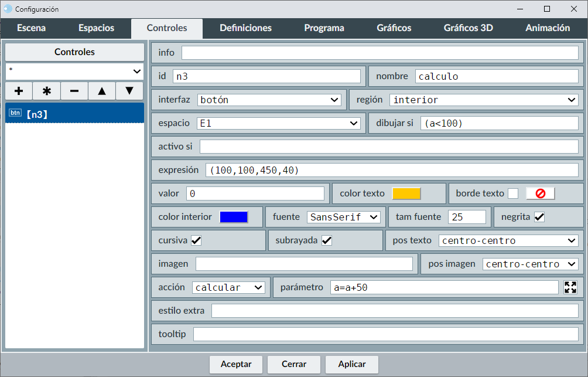The width and height of the screenshot is (588, 377).
Task: Open the expanded parámetro editor icon
Action: 570,287
